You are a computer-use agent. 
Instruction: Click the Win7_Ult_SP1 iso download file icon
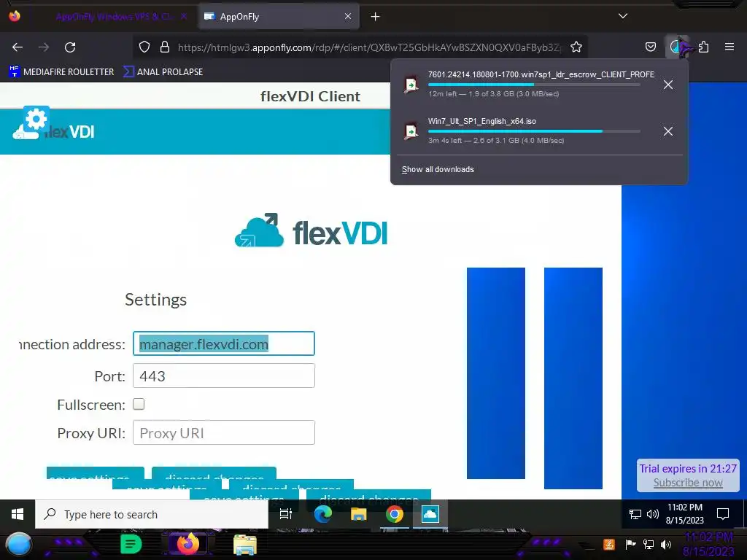coord(411,131)
